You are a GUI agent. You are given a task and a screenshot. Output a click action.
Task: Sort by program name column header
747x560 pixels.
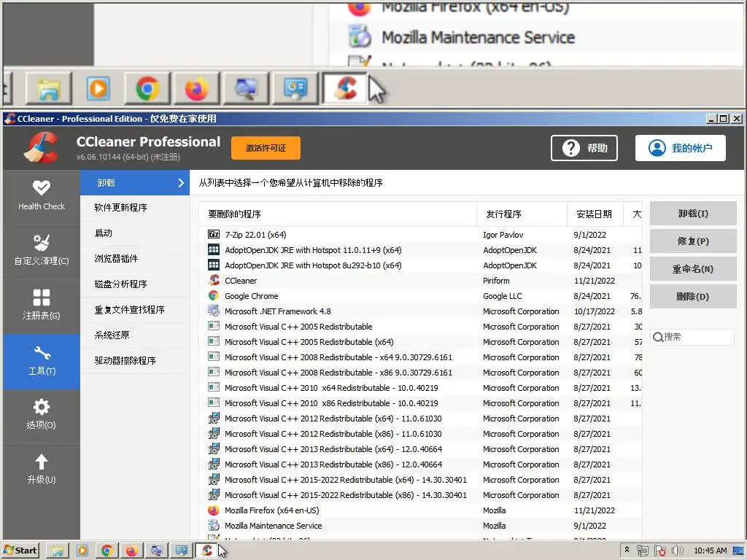point(337,214)
